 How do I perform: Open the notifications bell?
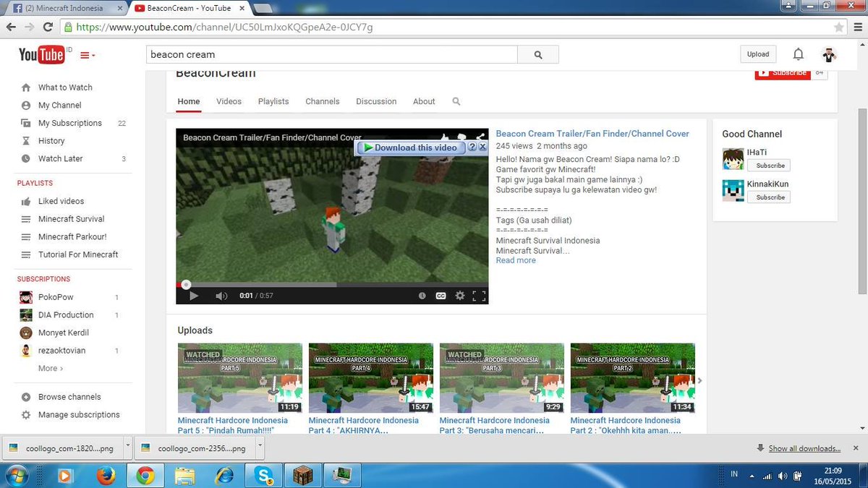(799, 54)
